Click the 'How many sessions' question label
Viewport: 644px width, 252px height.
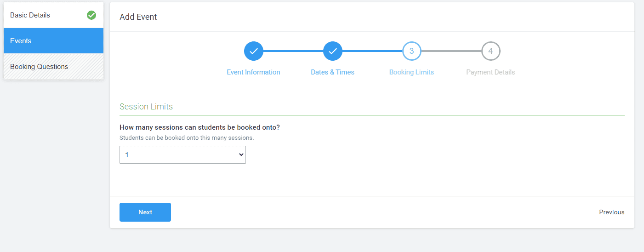point(199,127)
